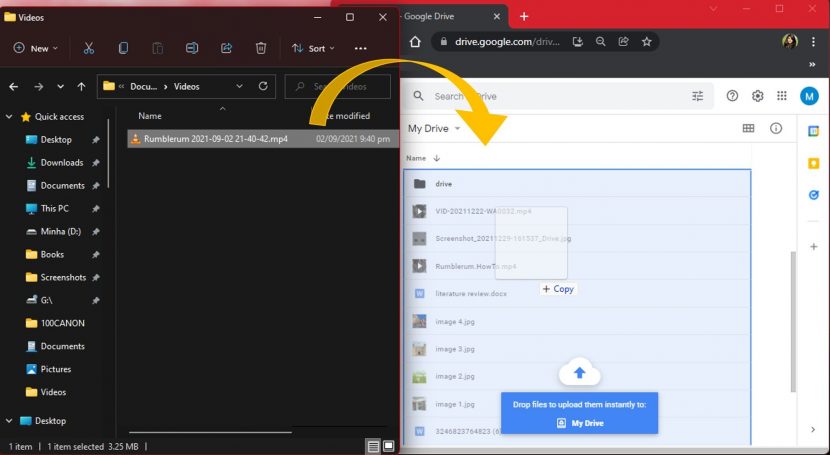
Task: Click the share page icon in Chrome address bar
Action: pyautogui.click(x=624, y=41)
